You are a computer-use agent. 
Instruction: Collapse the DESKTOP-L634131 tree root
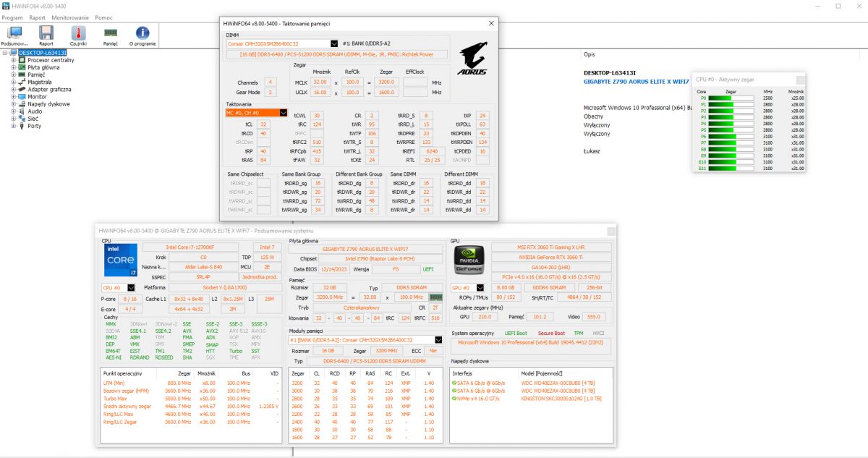pyautogui.click(x=4, y=53)
